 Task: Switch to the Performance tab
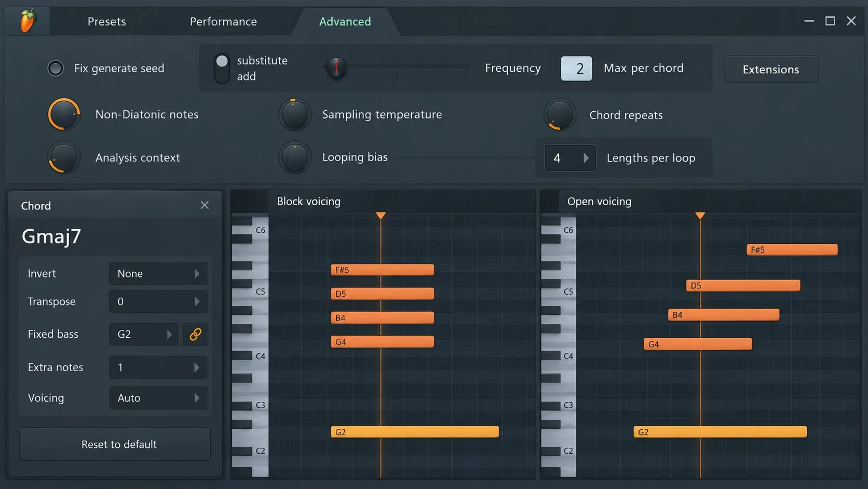tap(223, 21)
